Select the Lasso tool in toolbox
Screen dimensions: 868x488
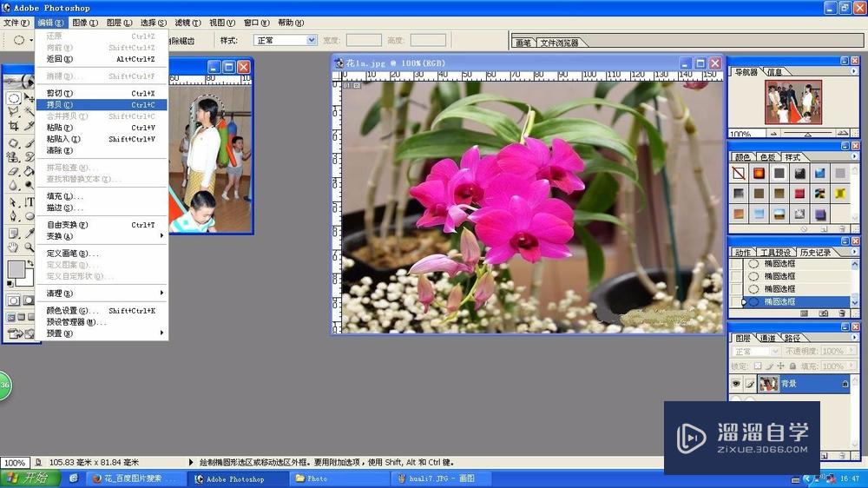[x=13, y=112]
